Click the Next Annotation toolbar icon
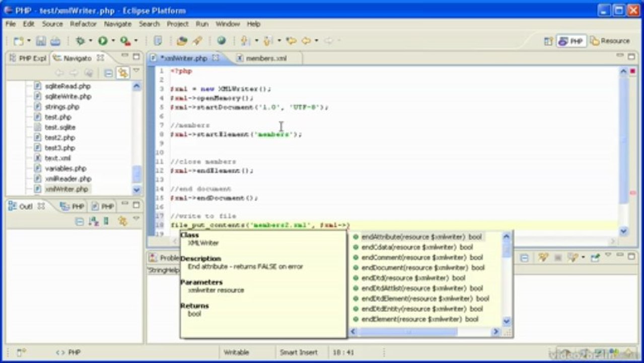 coord(246,41)
